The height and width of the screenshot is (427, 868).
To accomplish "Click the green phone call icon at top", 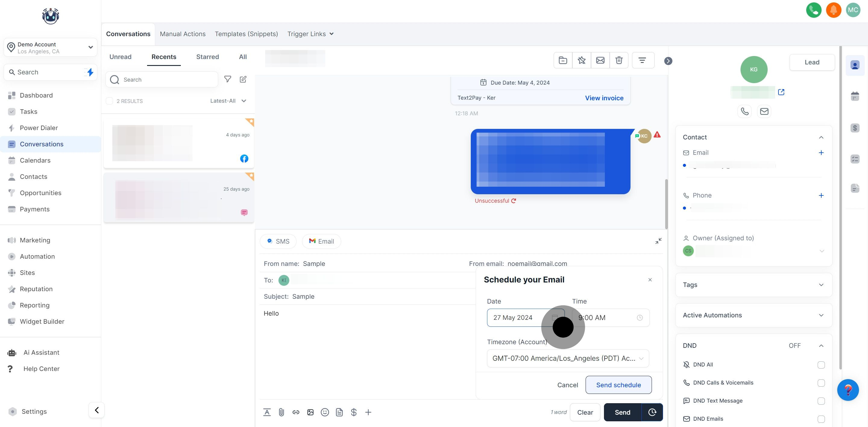I will tap(813, 10).
